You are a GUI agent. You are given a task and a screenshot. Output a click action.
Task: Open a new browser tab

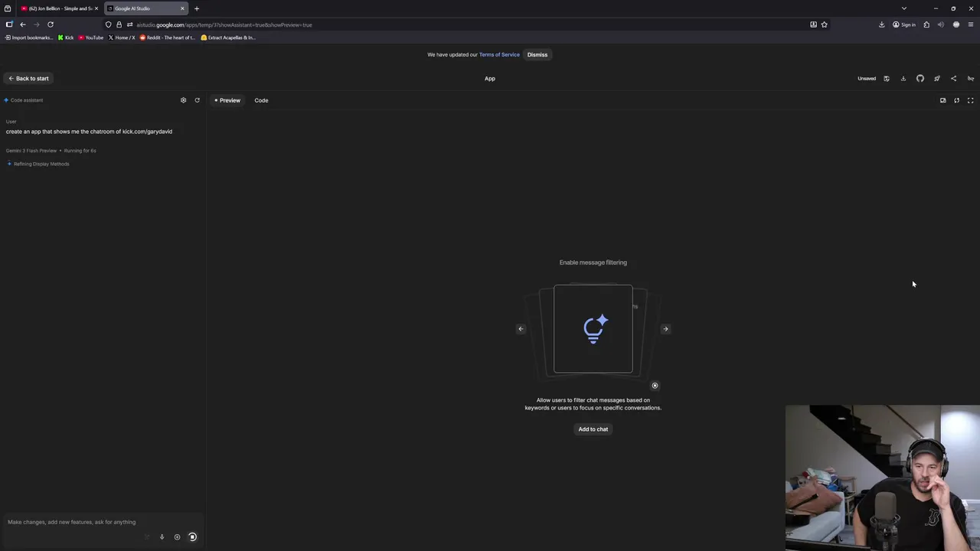click(197, 8)
